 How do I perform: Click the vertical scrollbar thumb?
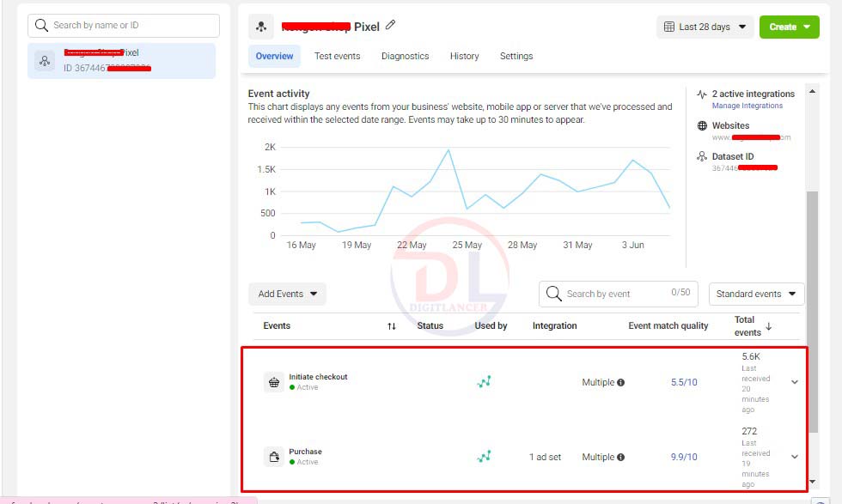click(813, 312)
